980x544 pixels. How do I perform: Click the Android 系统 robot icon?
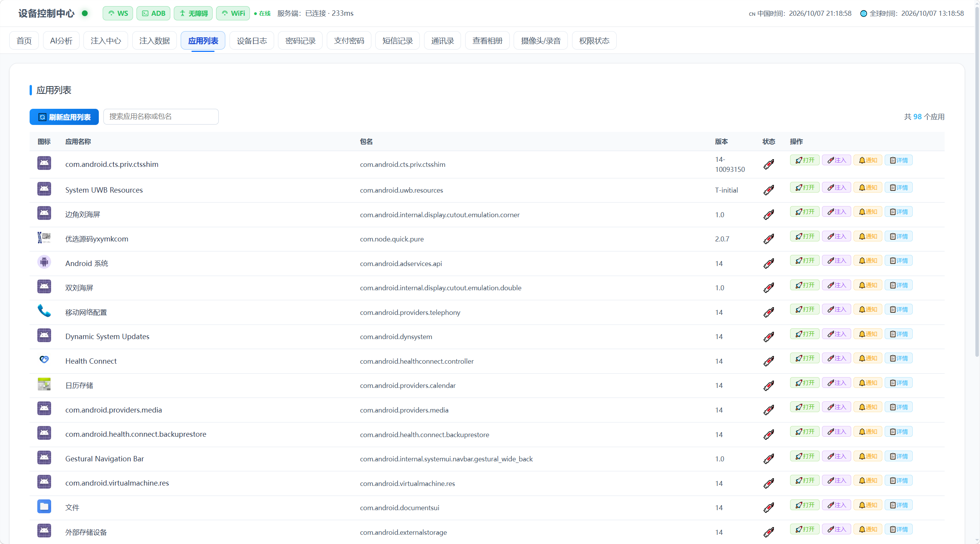point(44,262)
